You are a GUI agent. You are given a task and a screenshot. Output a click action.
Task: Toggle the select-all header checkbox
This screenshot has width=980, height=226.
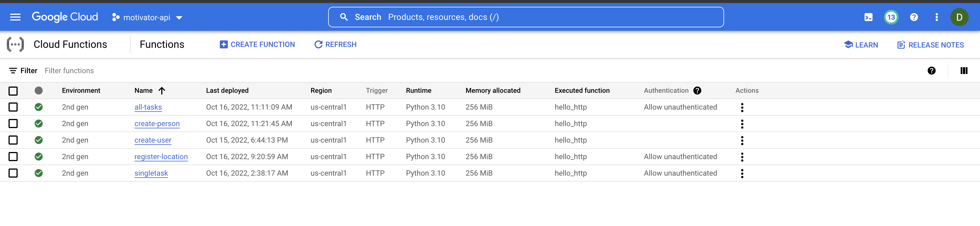click(x=13, y=91)
